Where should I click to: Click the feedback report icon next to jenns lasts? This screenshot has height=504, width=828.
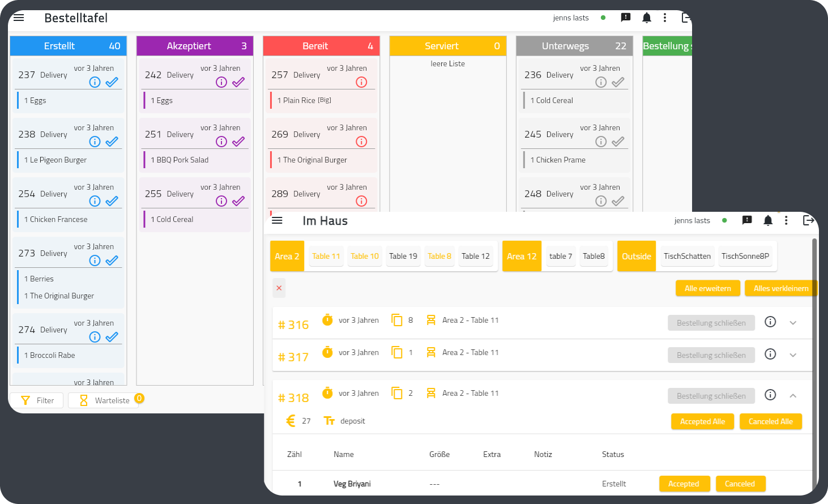(x=626, y=18)
